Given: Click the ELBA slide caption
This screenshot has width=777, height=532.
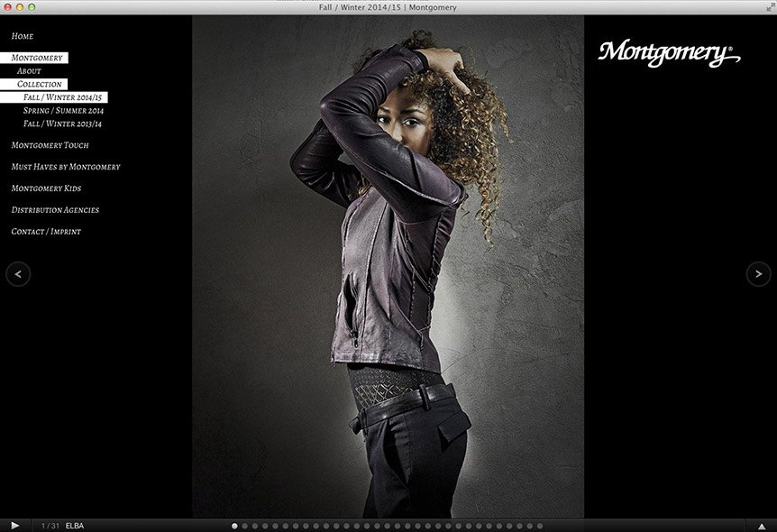Looking at the screenshot, I should (x=75, y=526).
